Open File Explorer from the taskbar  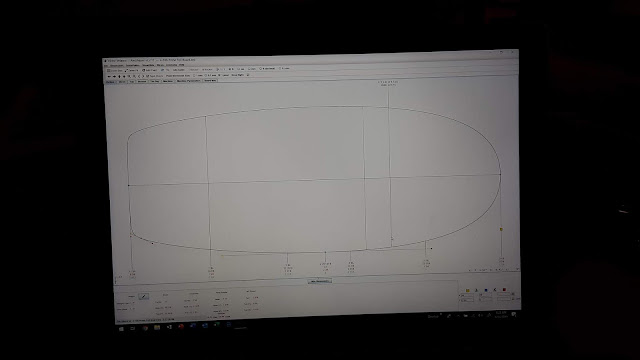pyautogui.click(x=157, y=327)
